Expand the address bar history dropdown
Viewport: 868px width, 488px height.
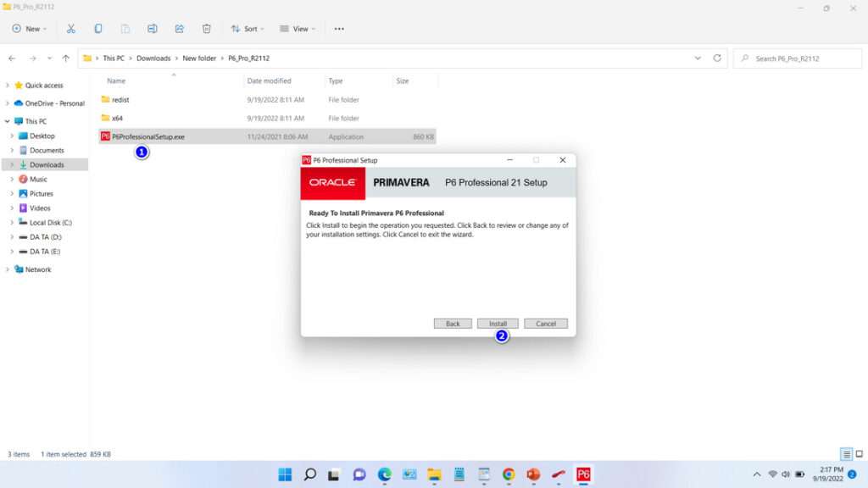(x=698, y=58)
